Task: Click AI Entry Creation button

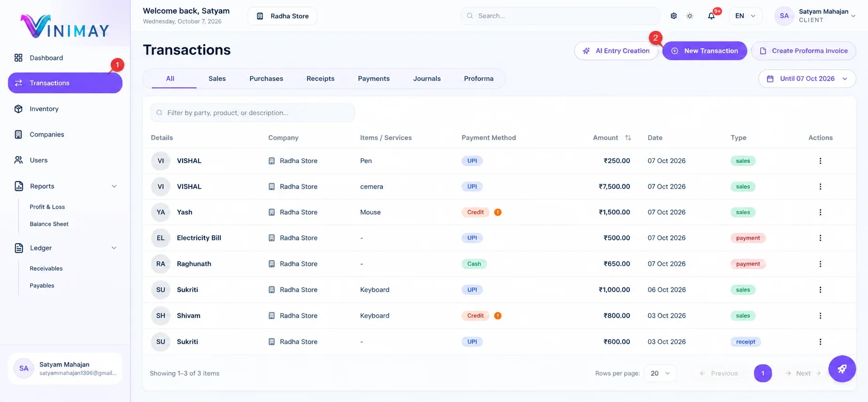Action: point(616,51)
